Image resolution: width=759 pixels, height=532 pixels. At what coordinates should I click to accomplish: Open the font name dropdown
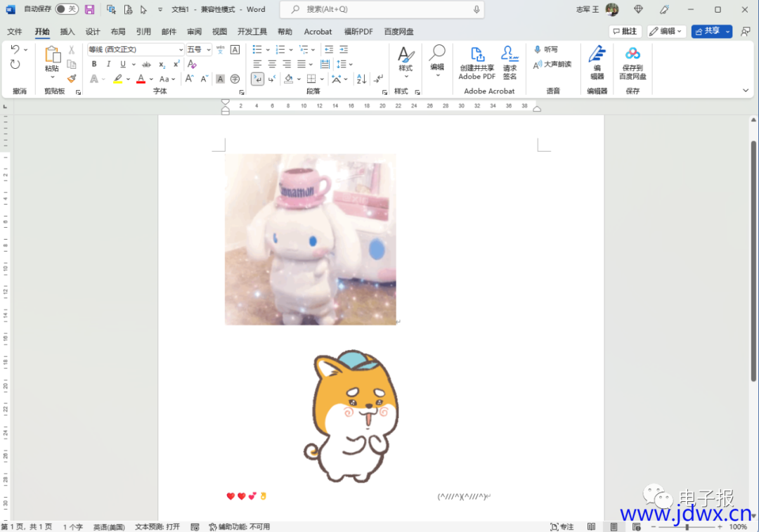(181, 49)
